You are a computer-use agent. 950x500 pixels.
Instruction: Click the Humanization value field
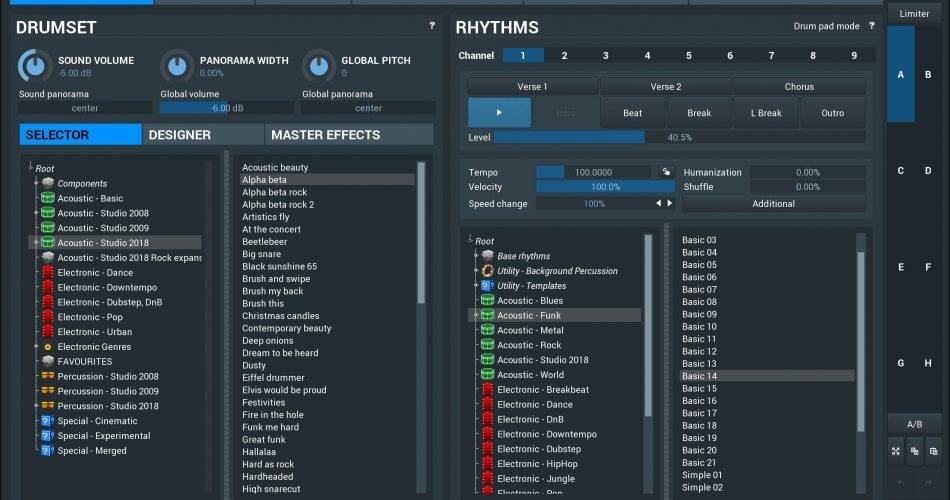click(808, 172)
